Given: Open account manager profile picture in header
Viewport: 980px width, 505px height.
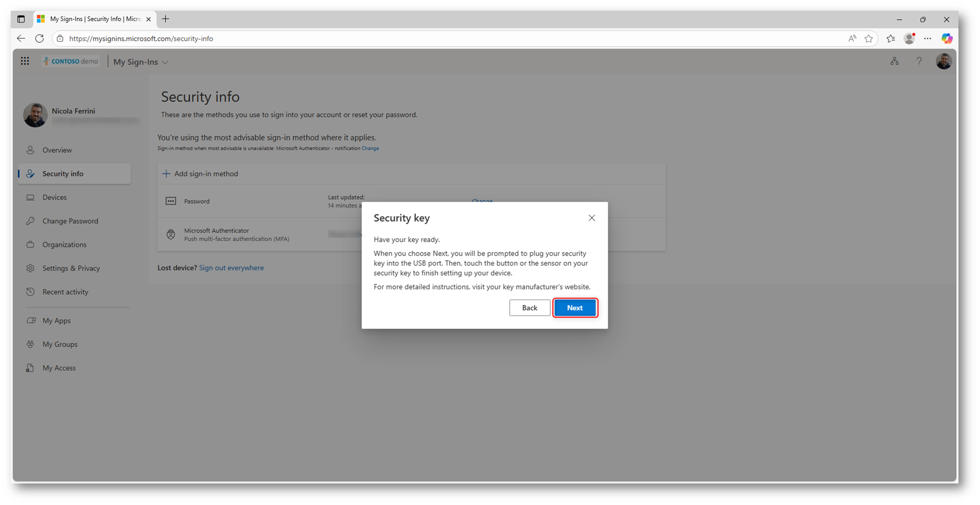Looking at the screenshot, I should pyautogui.click(x=944, y=62).
